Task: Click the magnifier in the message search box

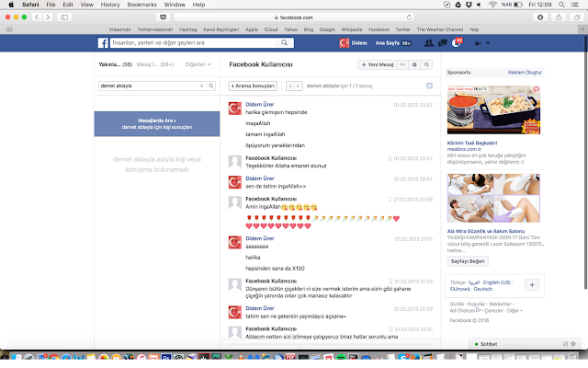Action: [x=211, y=86]
